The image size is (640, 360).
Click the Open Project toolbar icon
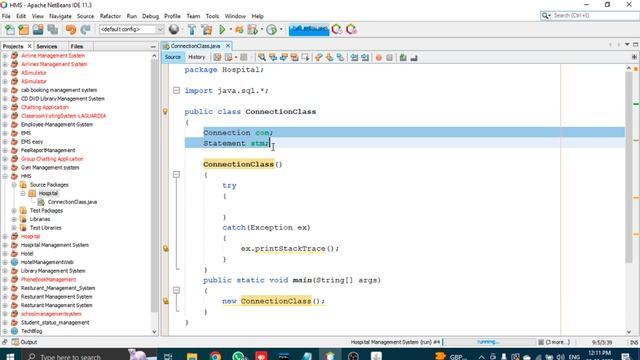click(38, 29)
